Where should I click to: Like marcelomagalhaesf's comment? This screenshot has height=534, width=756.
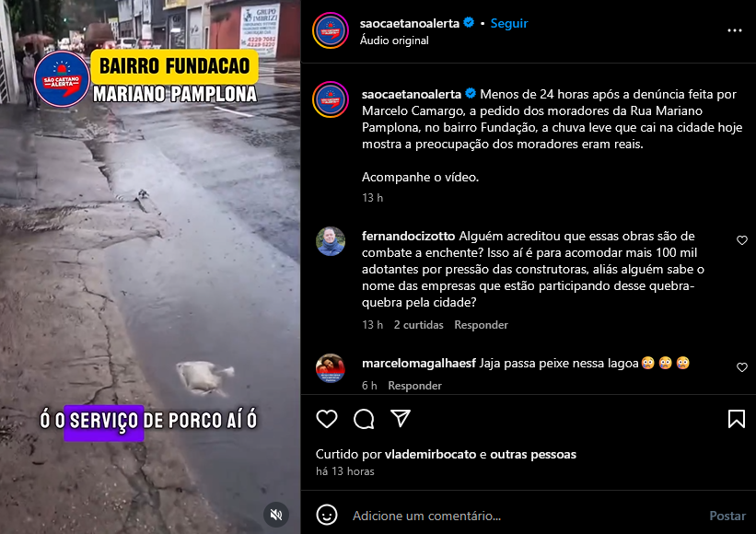point(742,367)
